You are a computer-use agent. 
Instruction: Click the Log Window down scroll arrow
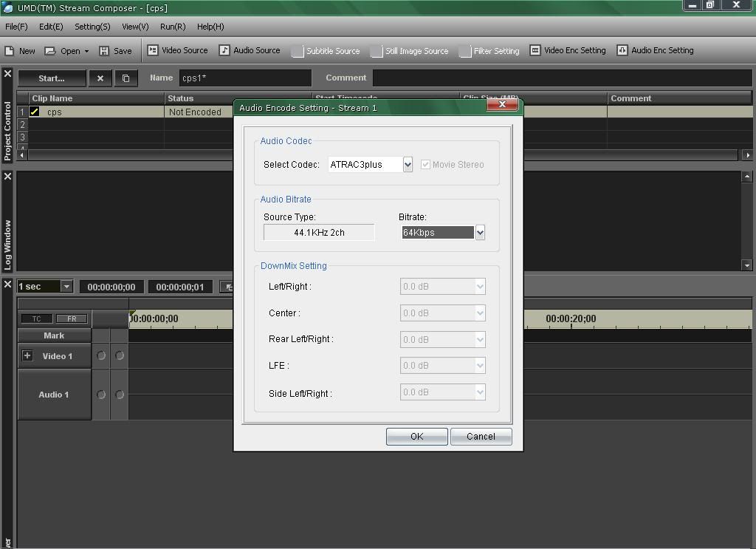coord(747,265)
